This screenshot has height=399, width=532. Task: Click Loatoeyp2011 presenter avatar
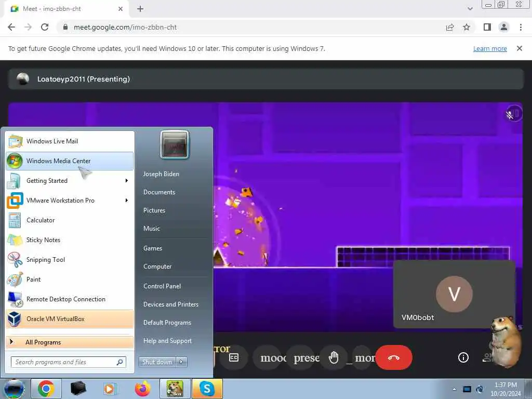point(23,79)
